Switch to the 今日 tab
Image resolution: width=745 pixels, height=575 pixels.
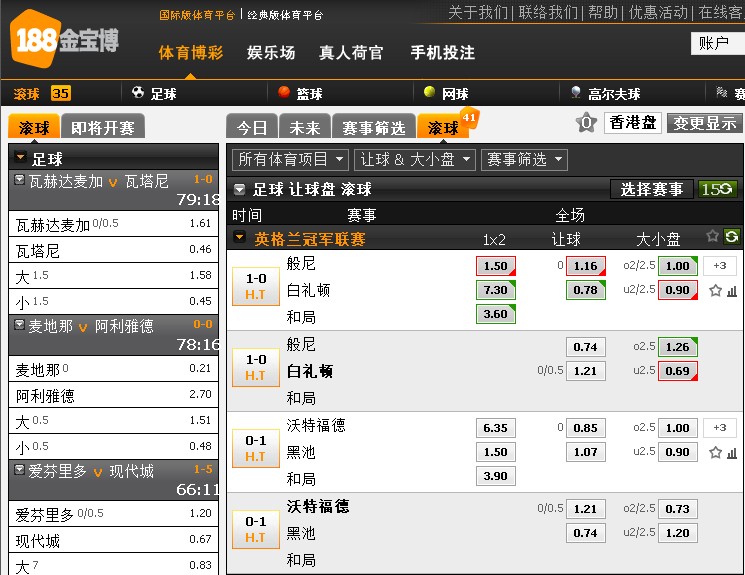click(x=252, y=126)
